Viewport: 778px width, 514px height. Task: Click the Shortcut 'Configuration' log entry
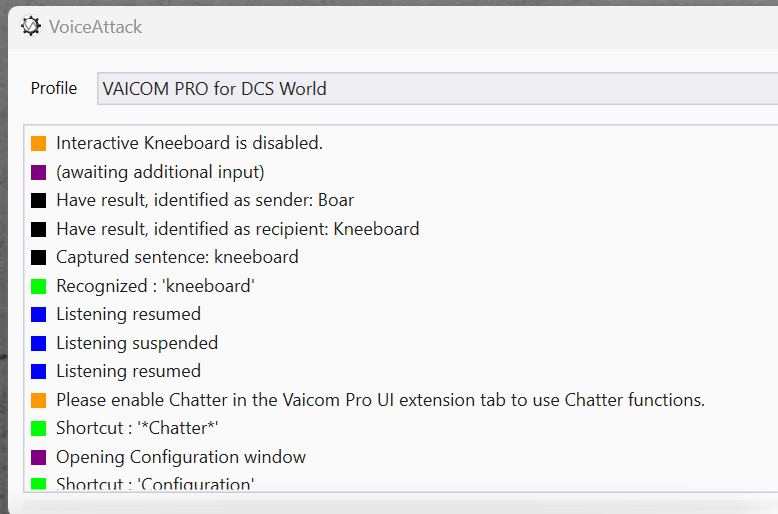tap(155, 483)
